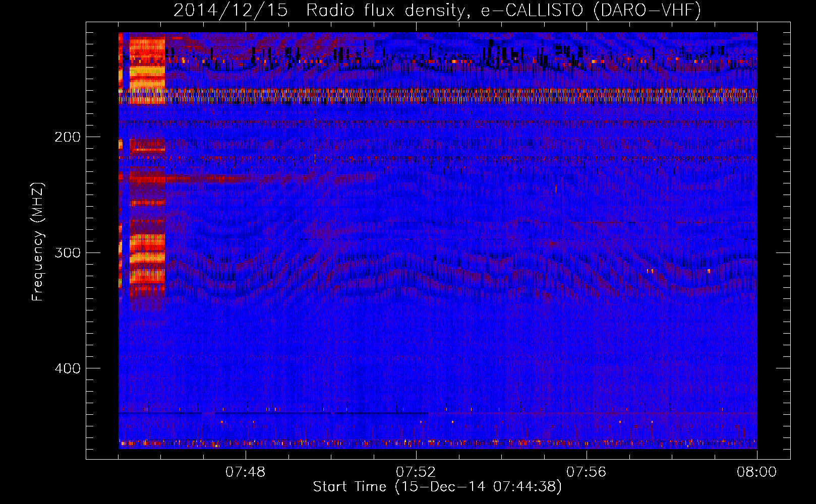Viewport: 816px width, 504px height.
Task: Click the 'Start Time (15-Dec-14 07:44:38)' label
Action: 437,487
